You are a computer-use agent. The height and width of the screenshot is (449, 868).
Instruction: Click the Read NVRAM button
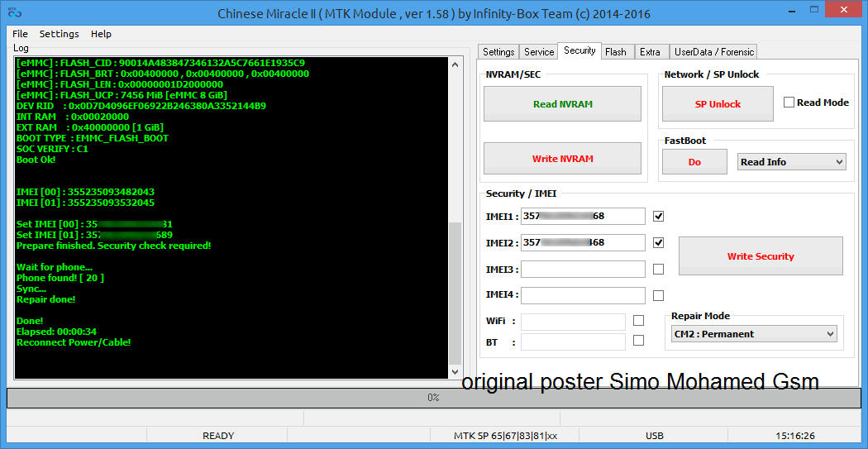[x=562, y=103]
